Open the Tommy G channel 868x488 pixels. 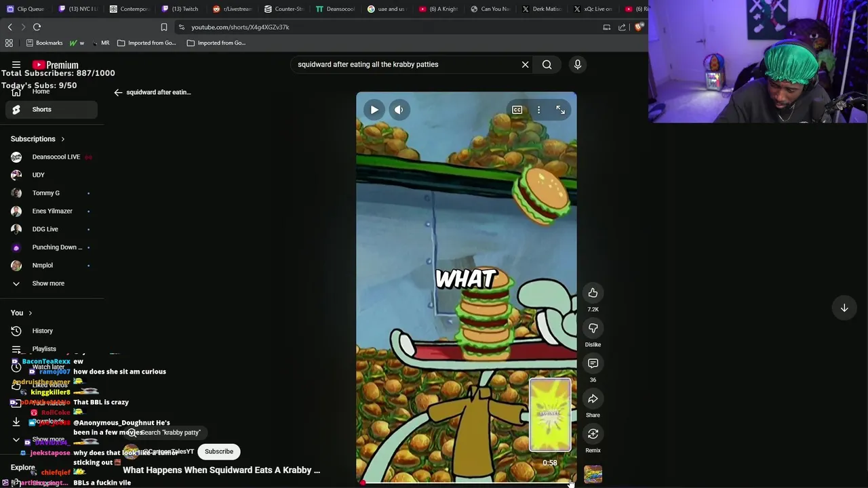51,193
